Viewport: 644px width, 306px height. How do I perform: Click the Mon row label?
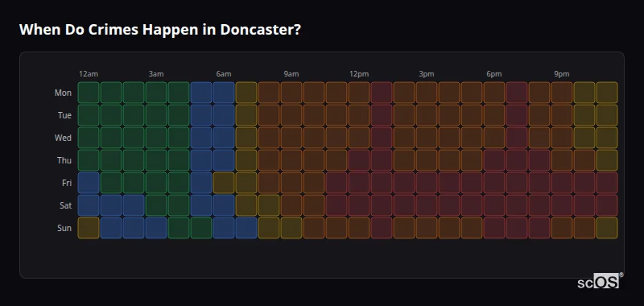pyautogui.click(x=63, y=93)
